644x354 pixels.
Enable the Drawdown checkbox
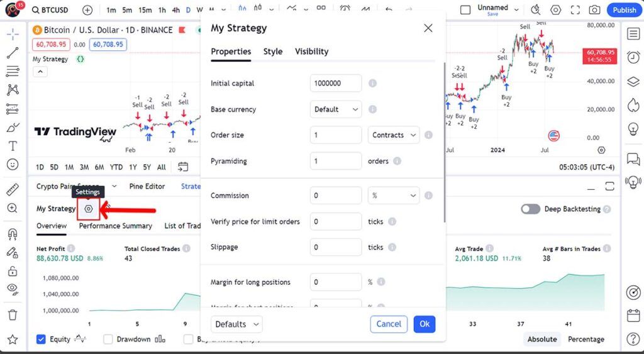pyautogui.click(x=107, y=340)
